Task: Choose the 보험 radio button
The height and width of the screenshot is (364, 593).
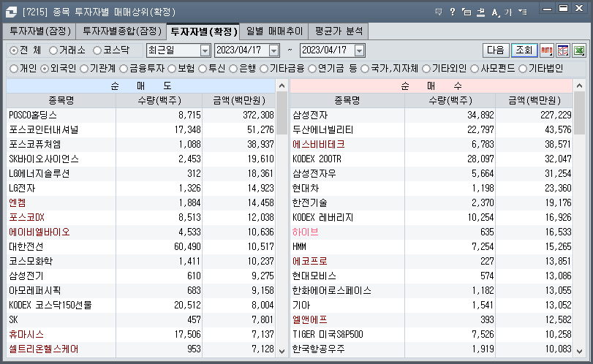Action: [172, 69]
